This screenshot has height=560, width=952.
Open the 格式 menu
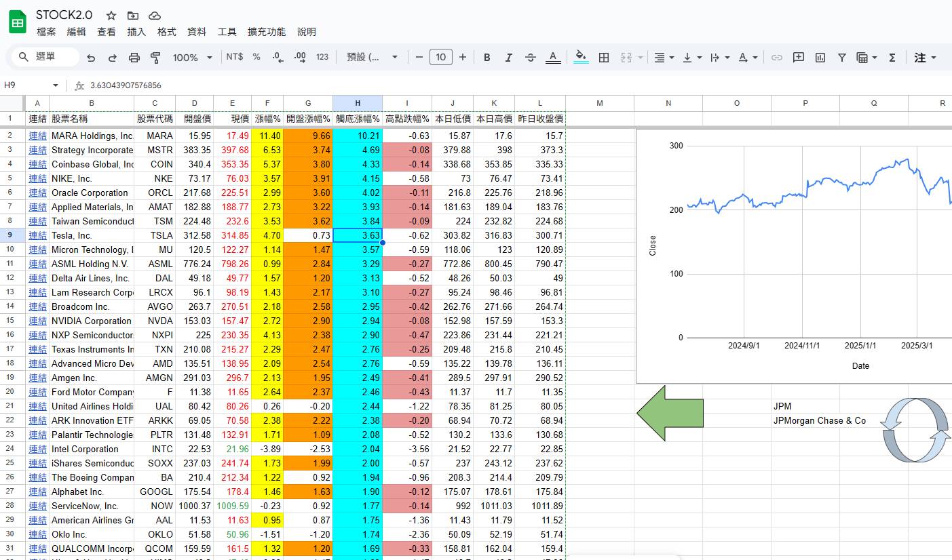click(x=166, y=32)
